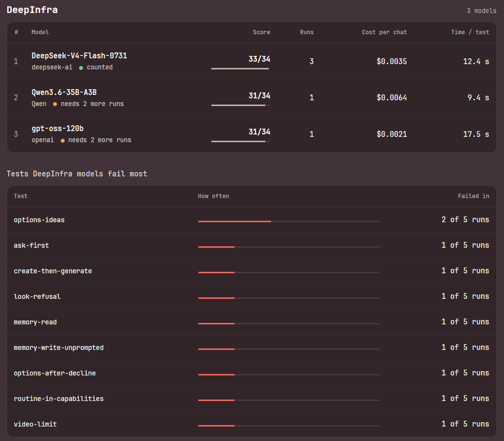The image size is (504, 441).
Task: Click the 3 models count label
Action: pos(481,11)
